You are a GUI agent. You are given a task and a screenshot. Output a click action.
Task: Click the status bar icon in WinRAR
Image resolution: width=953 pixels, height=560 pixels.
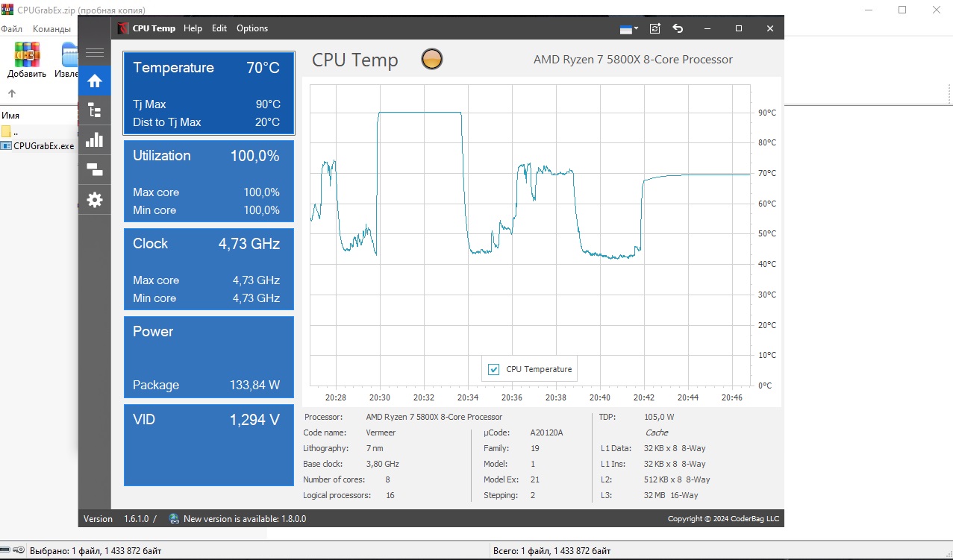pos(13,551)
